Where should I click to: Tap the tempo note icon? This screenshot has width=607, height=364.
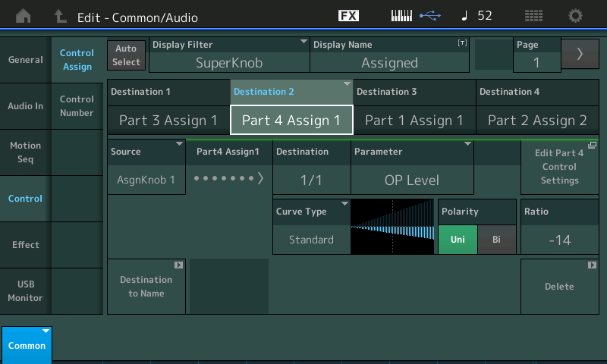(465, 16)
